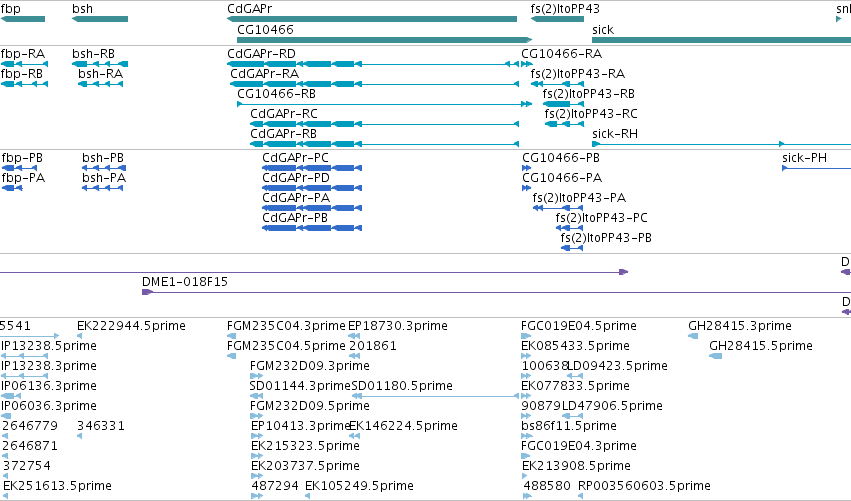Open transcript CdGAPr-RA

265,74
